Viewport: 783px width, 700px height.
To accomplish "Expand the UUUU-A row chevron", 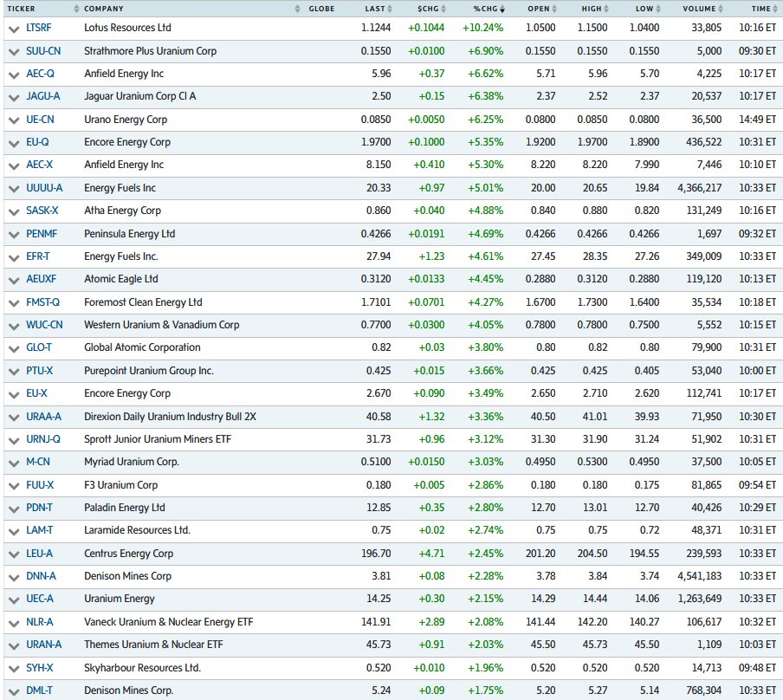I will tap(14, 190).
